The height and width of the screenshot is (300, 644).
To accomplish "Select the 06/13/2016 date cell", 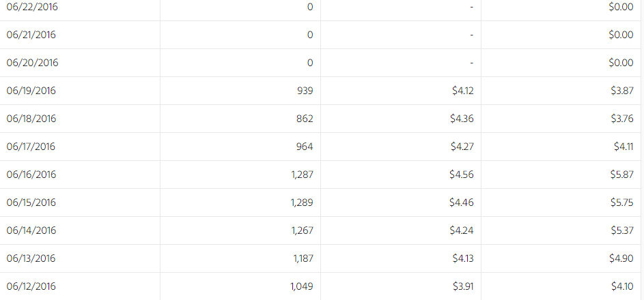I will (31, 258).
